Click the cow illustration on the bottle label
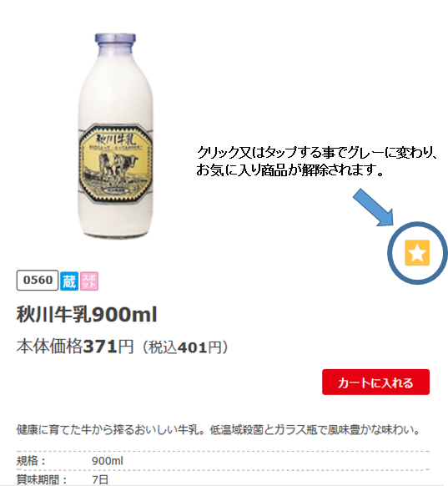This screenshot has width=448, height=486. [x=118, y=167]
